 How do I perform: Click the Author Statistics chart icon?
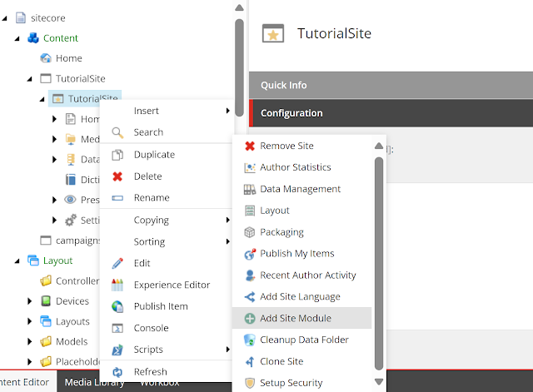[x=250, y=167]
